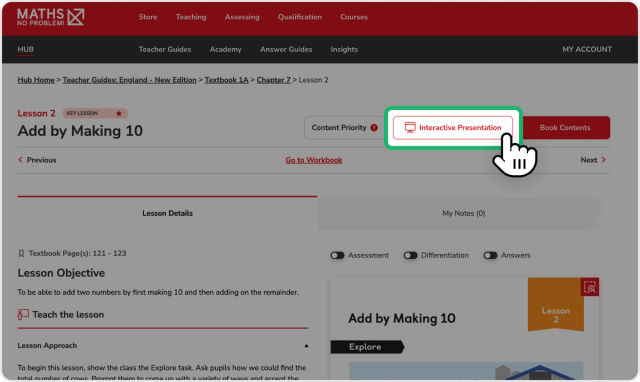Click the Interactive Presentation screen icon
The image size is (640, 382).
click(x=410, y=128)
